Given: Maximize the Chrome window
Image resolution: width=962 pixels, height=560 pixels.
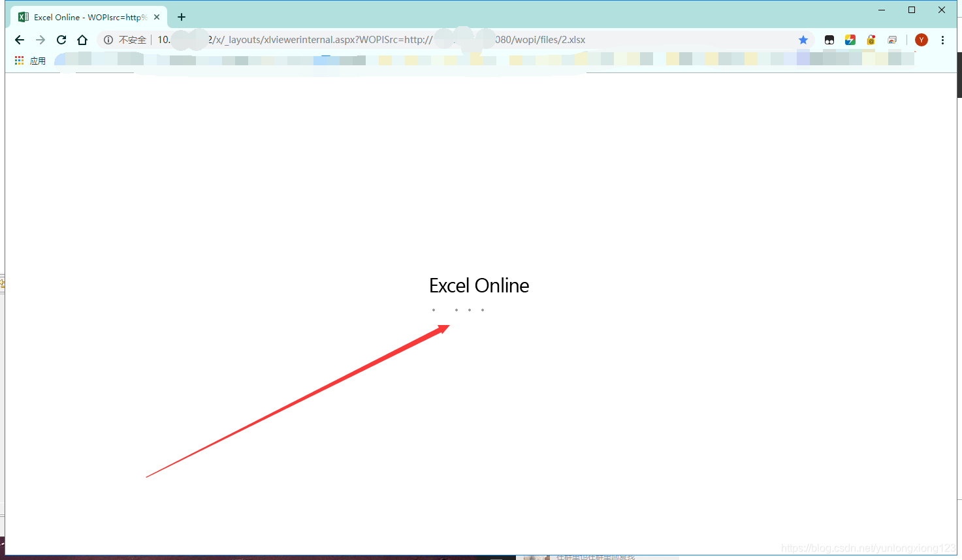Looking at the screenshot, I should pyautogui.click(x=912, y=10).
